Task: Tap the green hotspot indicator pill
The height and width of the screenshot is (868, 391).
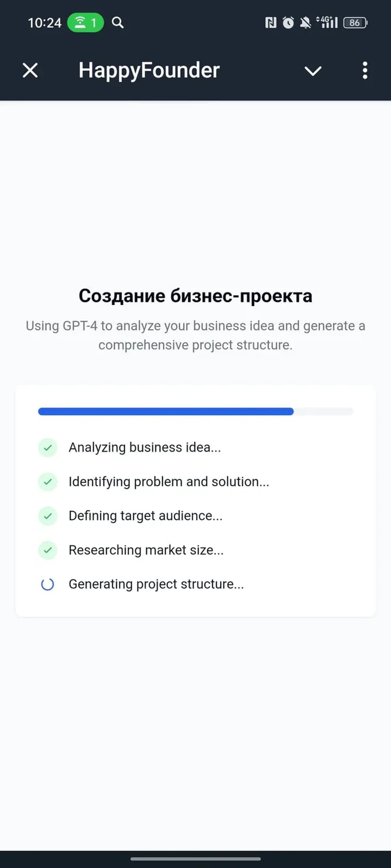Action: tap(85, 22)
